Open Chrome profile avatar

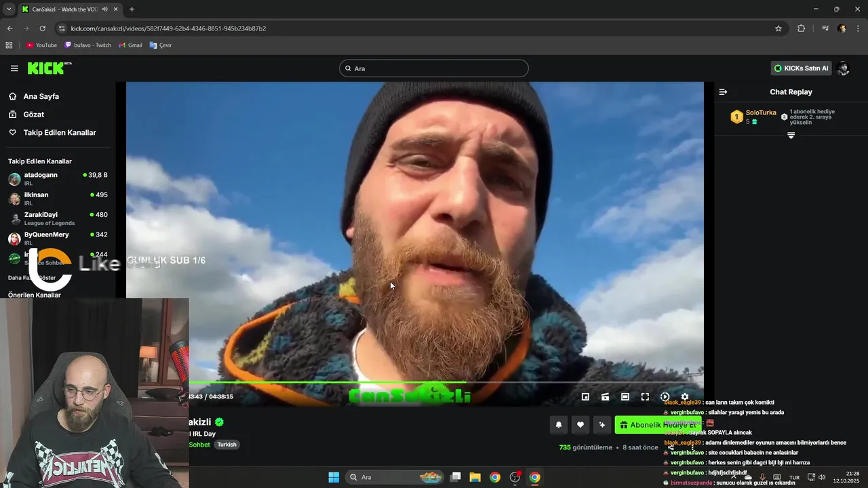tap(842, 28)
